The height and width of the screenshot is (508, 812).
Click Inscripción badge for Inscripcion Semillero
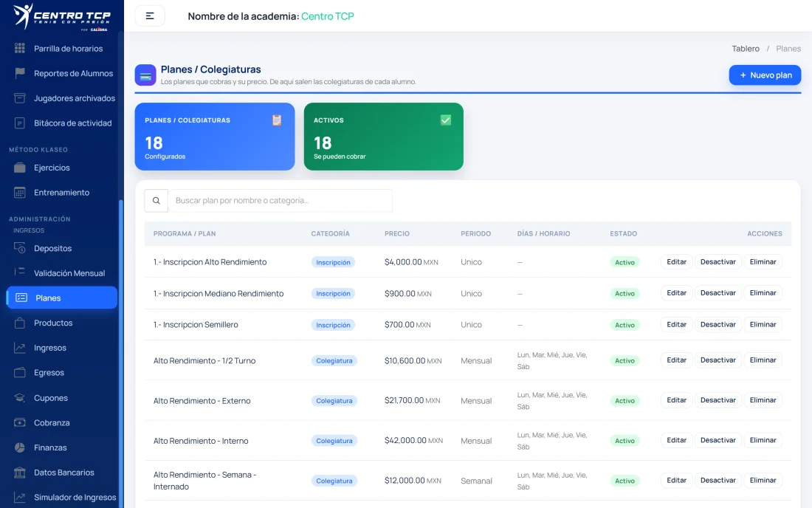tap(333, 325)
